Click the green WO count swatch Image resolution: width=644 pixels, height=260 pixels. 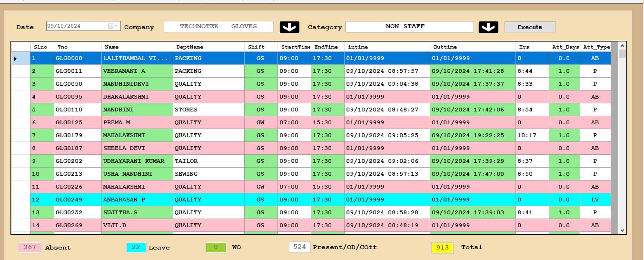click(216, 247)
